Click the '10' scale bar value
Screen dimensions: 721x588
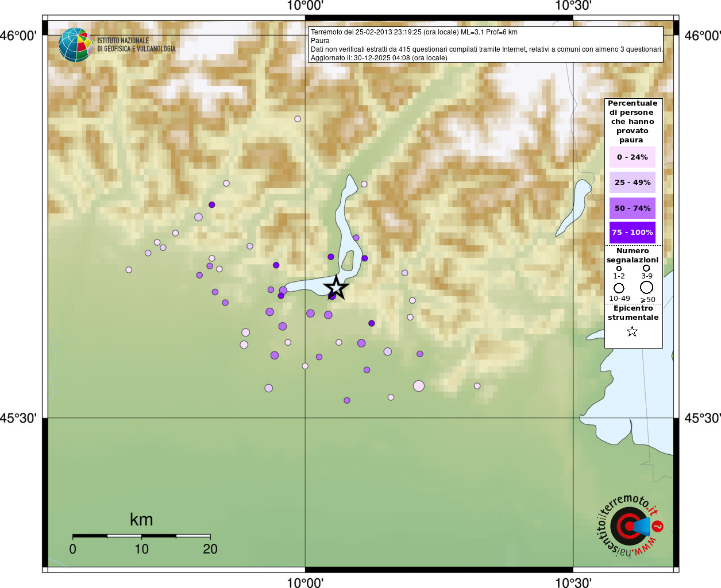pyautogui.click(x=141, y=549)
